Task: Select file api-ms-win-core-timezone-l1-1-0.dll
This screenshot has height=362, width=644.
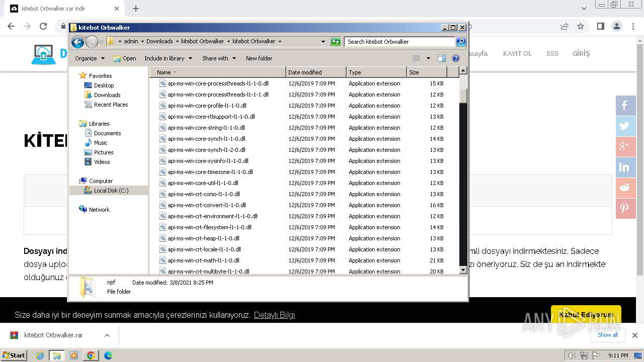Action: (x=210, y=172)
